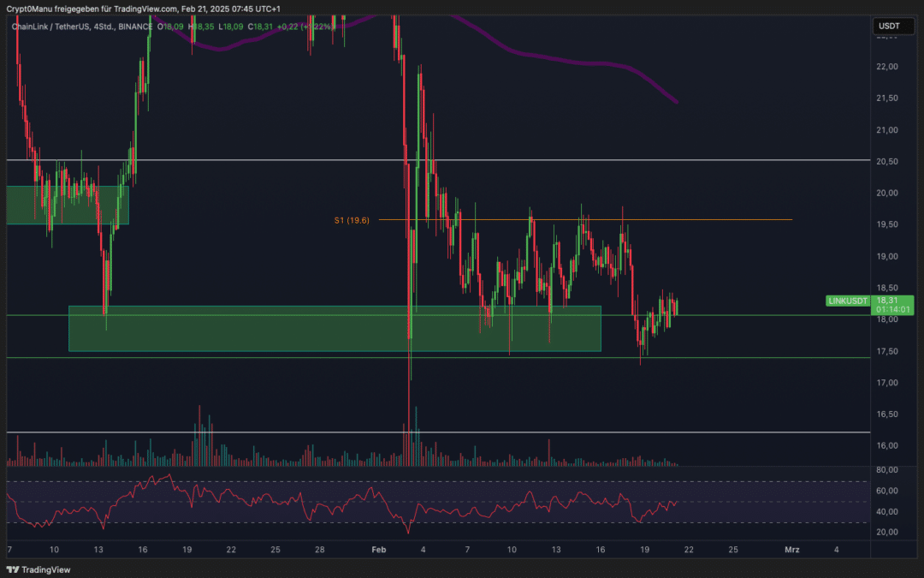
Task: Click the open value O18,09
Action: pos(170,27)
